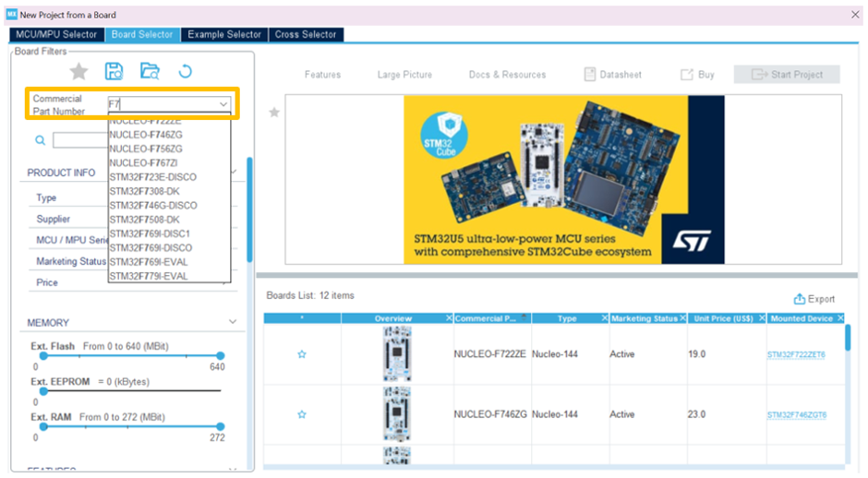The width and height of the screenshot is (868, 478).
Task: Collapse the MEMORY section chevron
Action: [x=233, y=322]
